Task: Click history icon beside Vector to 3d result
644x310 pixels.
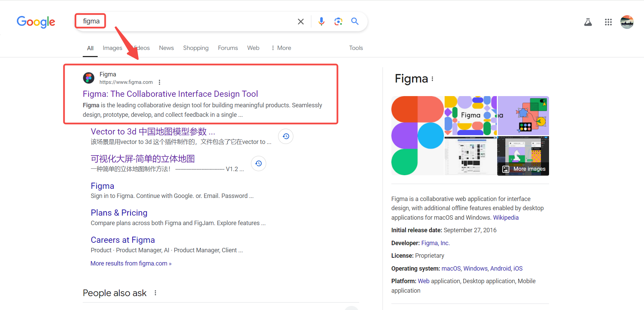Action: [286, 136]
